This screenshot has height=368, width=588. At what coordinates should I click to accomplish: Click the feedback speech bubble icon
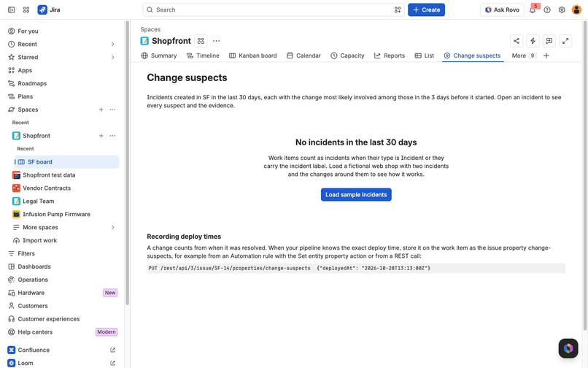click(549, 41)
